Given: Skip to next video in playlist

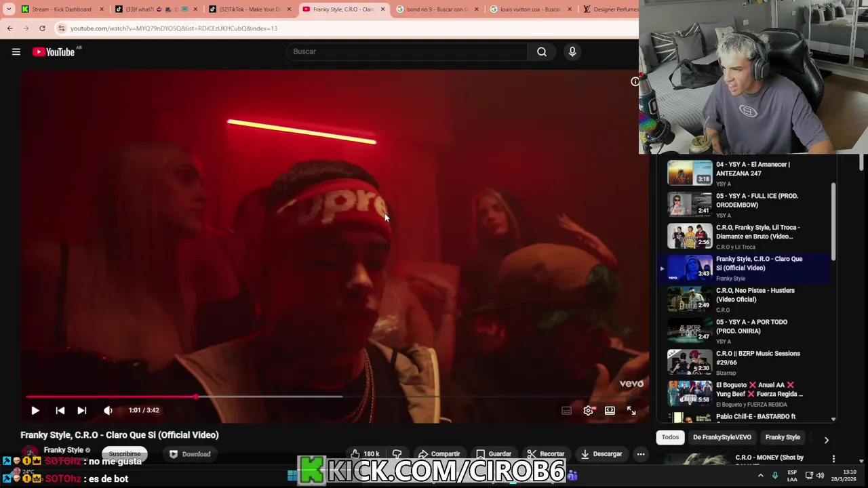Looking at the screenshot, I should pyautogui.click(x=81, y=410).
